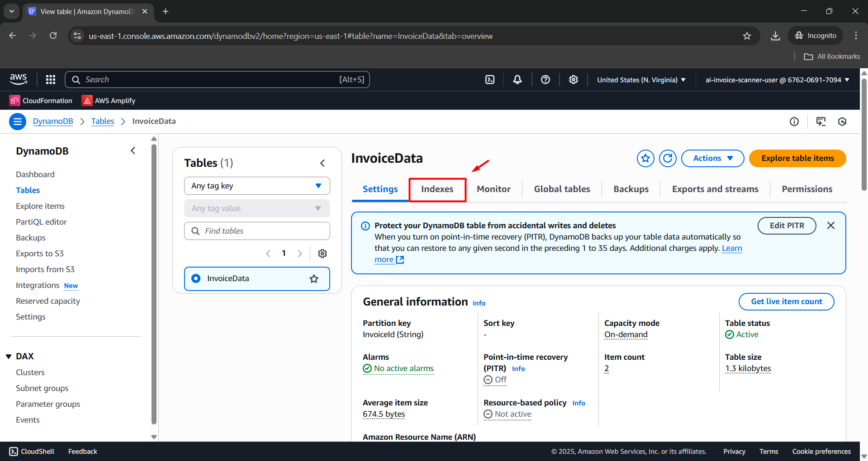Collapse the DAX section in sidebar
The width and height of the screenshot is (868, 461).
click(x=9, y=357)
